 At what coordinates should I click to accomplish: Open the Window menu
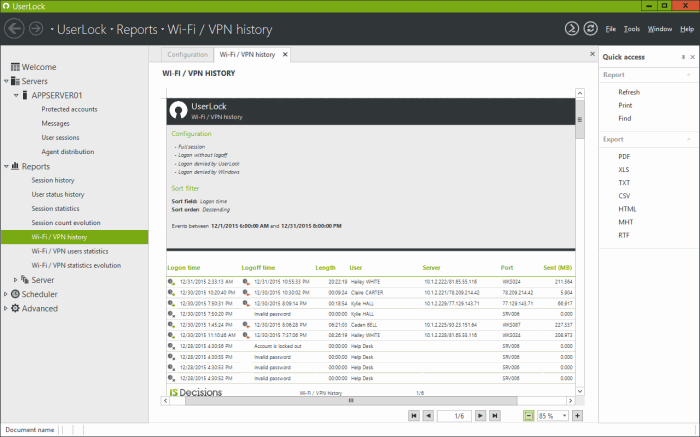pyautogui.click(x=660, y=29)
